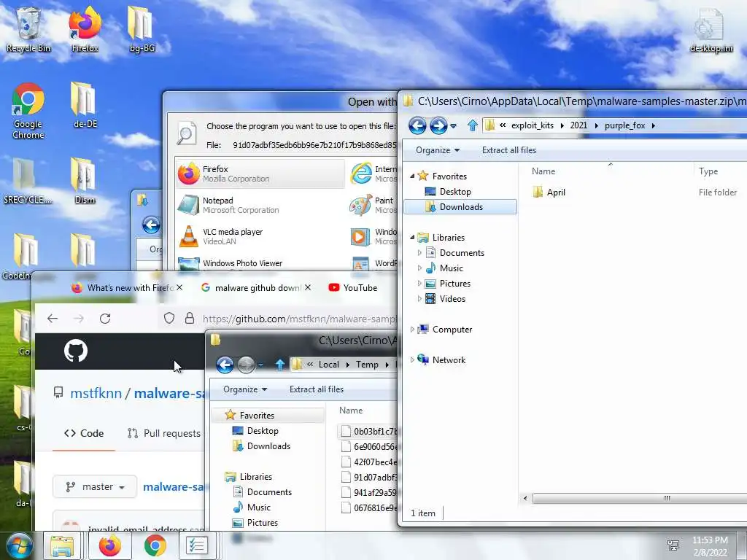Open File Explorer from the taskbar
Image resolution: width=747 pixels, height=560 pixels.
click(63, 546)
